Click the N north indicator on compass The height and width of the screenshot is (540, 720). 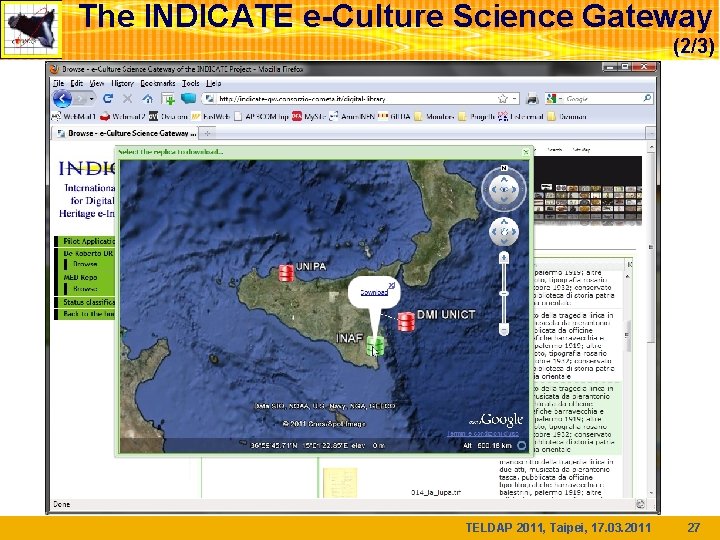click(504, 168)
